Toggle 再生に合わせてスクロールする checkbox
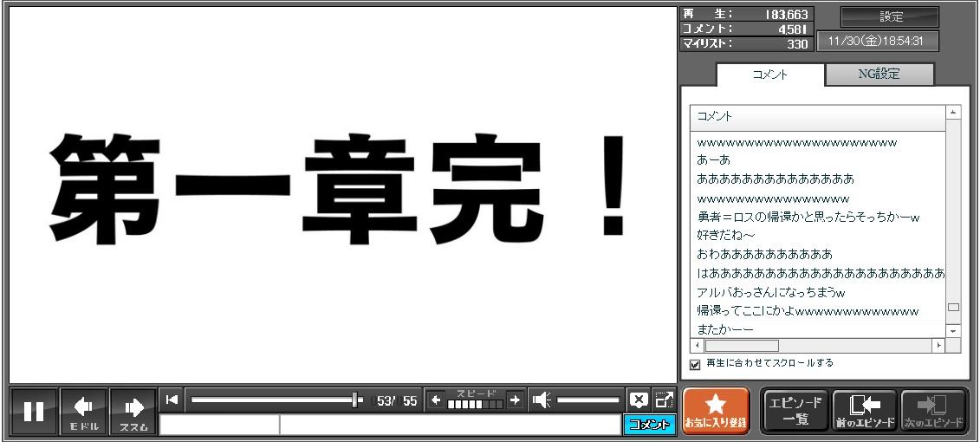The image size is (980, 442). [x=695, y=365]
